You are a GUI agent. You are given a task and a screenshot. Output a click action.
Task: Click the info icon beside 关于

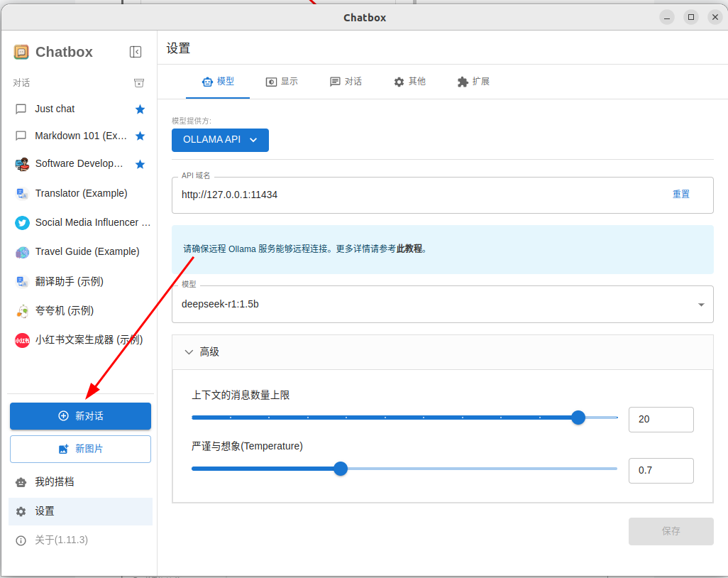pos(21,541)
